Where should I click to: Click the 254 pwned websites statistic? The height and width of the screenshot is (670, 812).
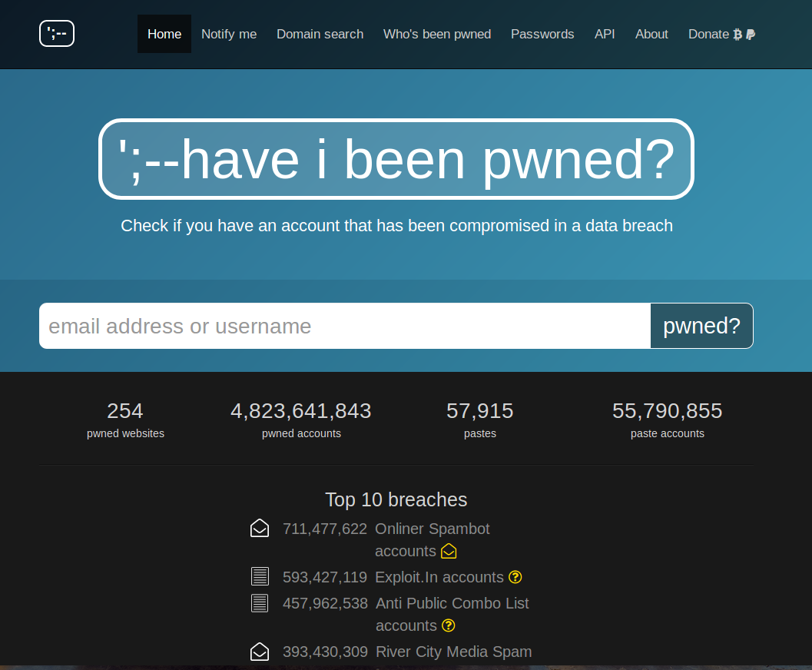click(125, 420)
